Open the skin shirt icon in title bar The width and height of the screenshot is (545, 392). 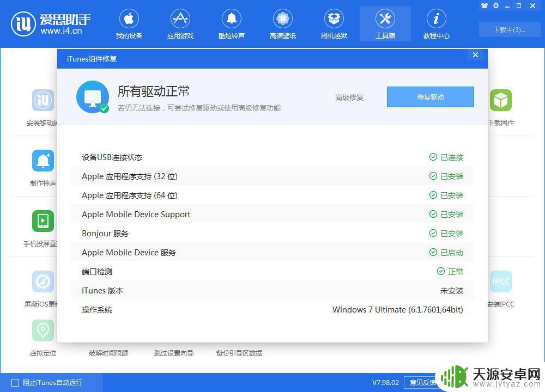484,5
